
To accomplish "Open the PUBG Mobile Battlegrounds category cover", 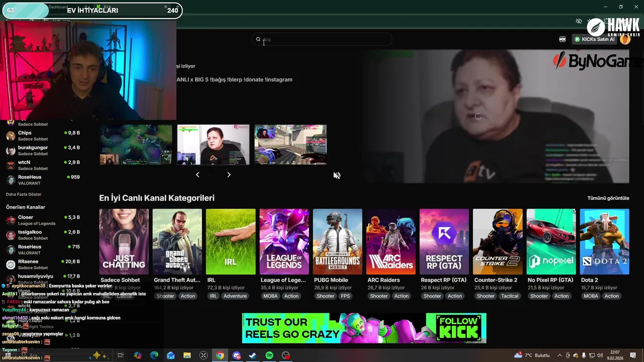I will tap(338, 242).
